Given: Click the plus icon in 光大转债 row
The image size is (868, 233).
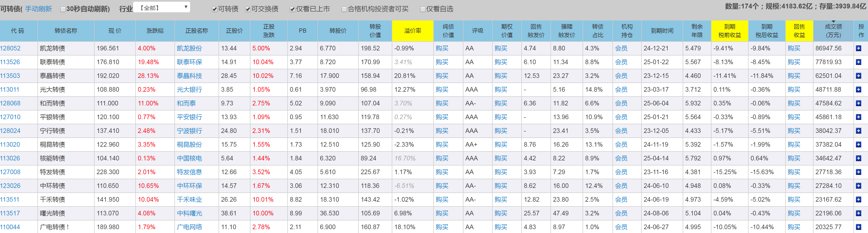Looking at the screenshot, I should pyautogui.click(x=858, y=90).
